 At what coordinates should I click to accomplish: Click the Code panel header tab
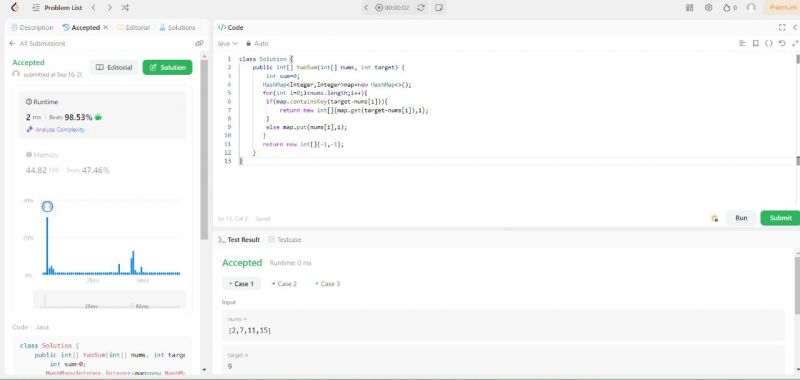pos(231,28)
